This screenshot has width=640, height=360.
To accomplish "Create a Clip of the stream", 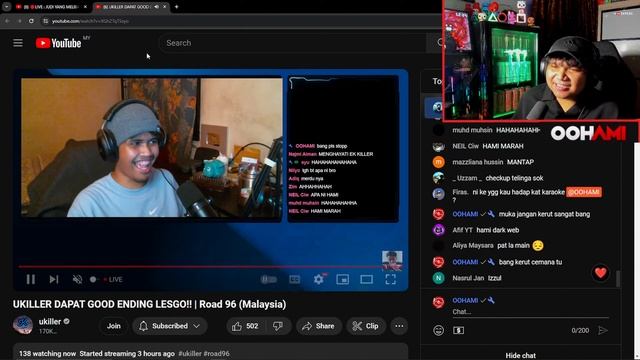I will 366,326.
